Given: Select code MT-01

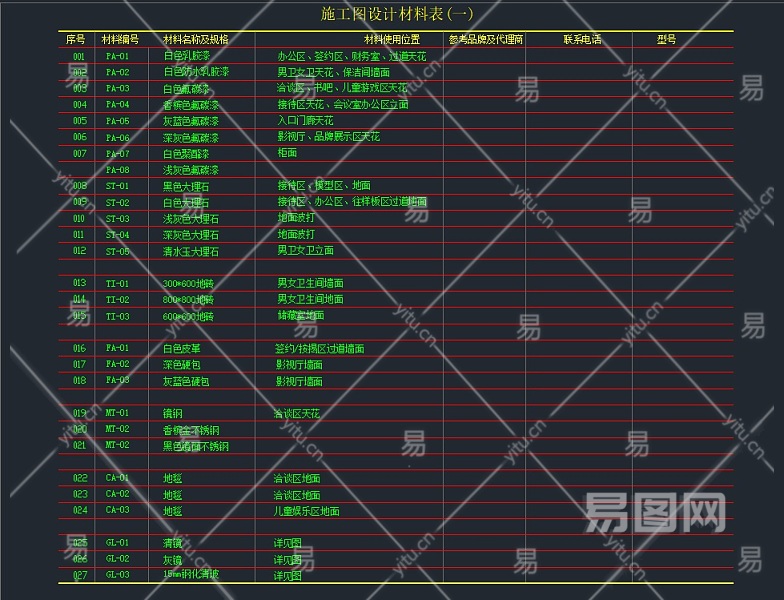Looking at the screenshot, I should click(118, 413).
